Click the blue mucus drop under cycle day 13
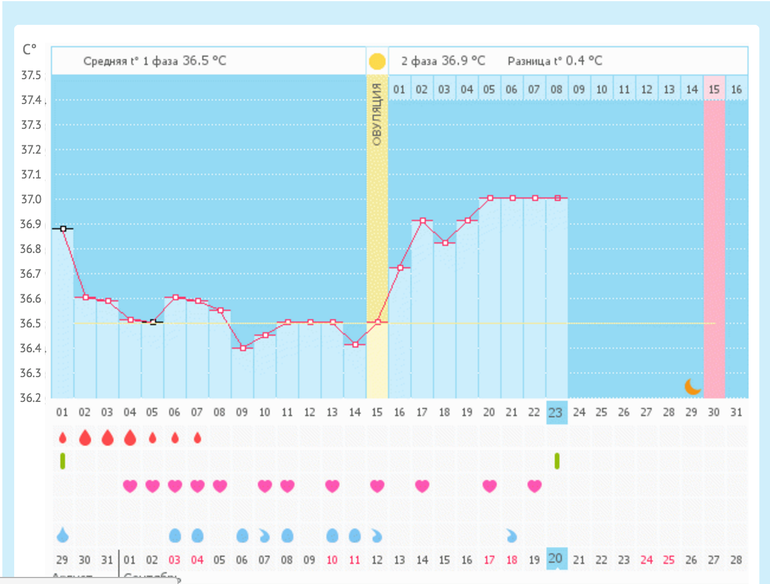 point(332,535)
